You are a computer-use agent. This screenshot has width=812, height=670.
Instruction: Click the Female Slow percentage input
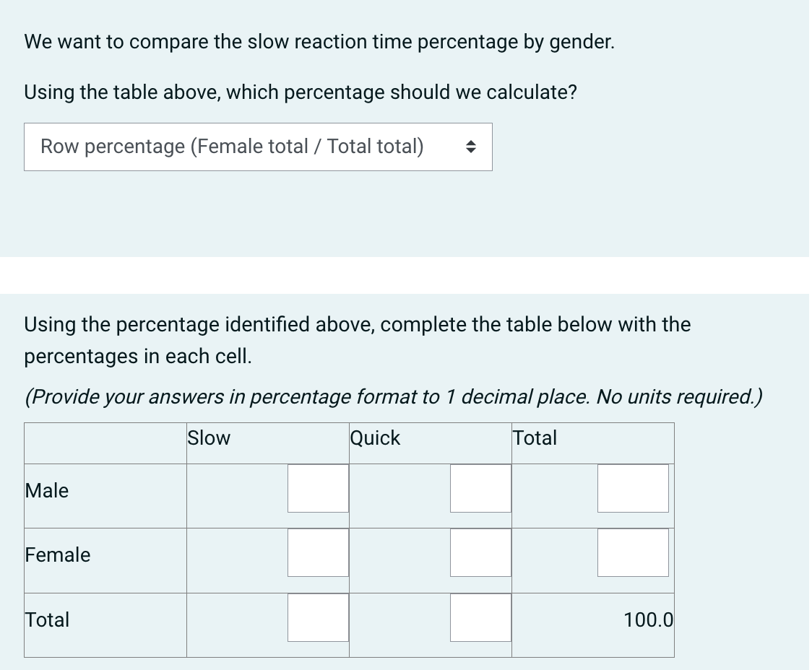point(318,553)
